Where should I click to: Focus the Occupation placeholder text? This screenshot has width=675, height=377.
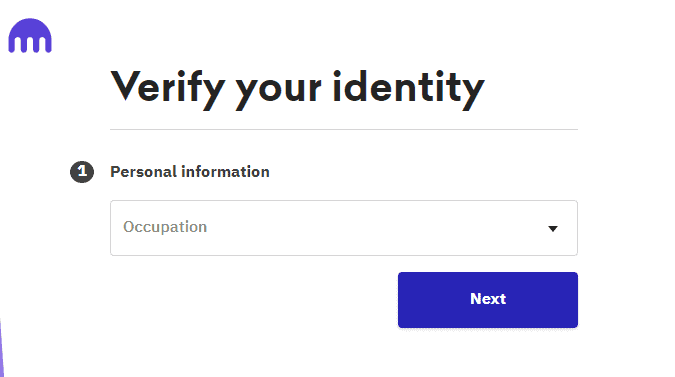tap(165, 227)
